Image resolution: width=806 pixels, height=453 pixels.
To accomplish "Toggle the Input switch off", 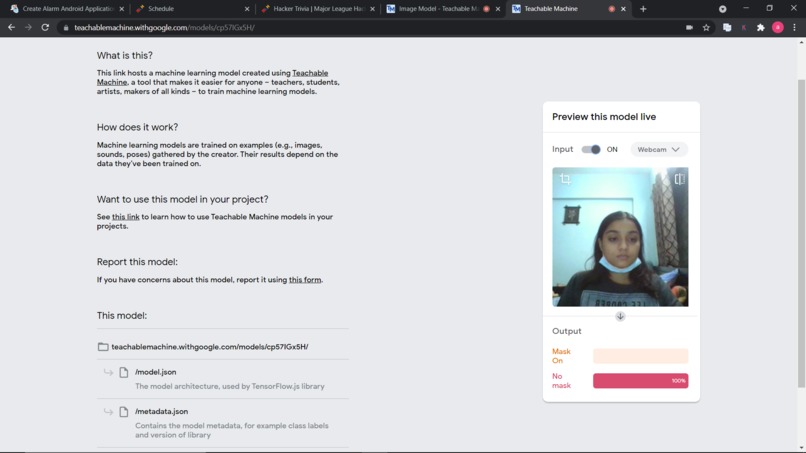I will (591, 150).
